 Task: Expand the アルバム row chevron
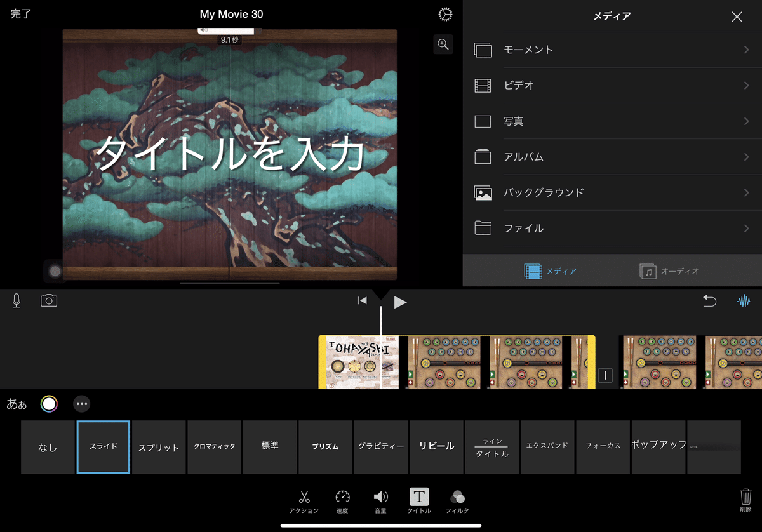click(x=747, y=157)
